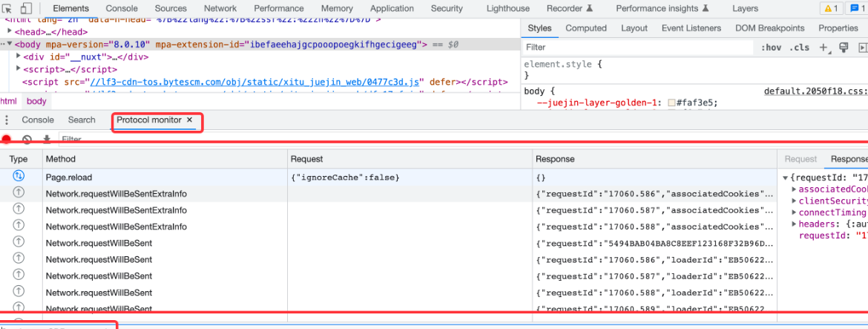Switch to the Network panel tab
The width and height of the screenshot is (868, 329).
pyautogui.click(x=220, y=8)
